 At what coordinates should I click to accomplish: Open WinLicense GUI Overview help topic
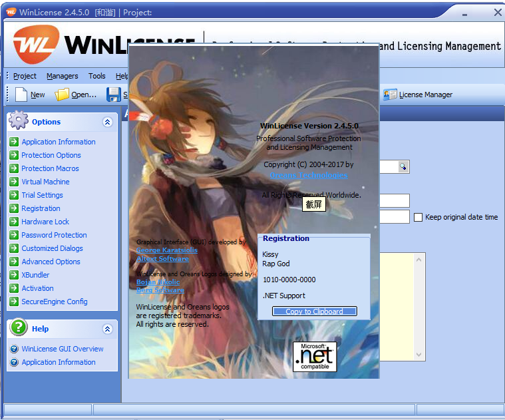point(63,349)
